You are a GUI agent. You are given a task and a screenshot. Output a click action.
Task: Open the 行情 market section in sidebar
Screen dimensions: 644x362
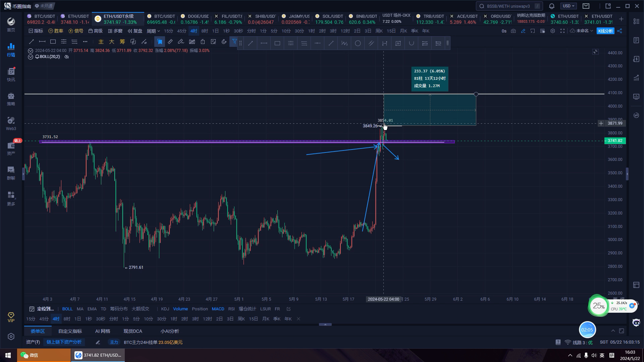coord(11,50)
